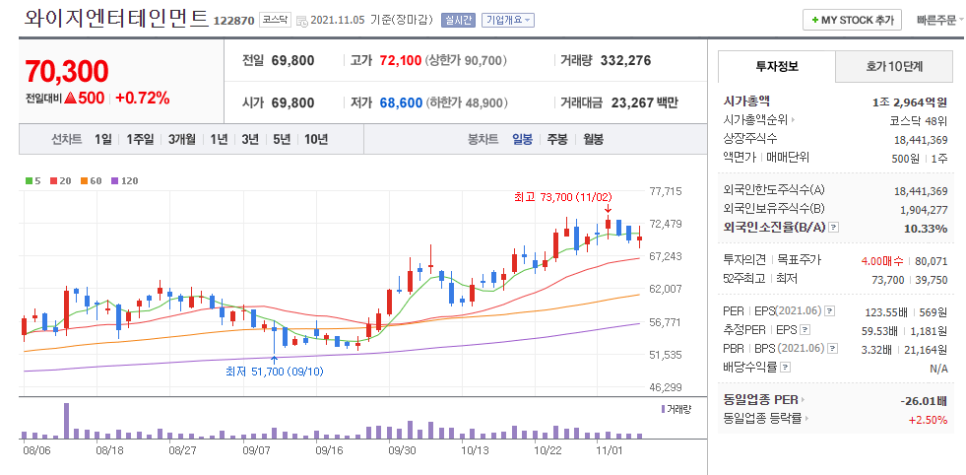Select the 일봉 candle chart
Image resolution: width=966 pixels, height=475 pixels.
pos(523,139)
